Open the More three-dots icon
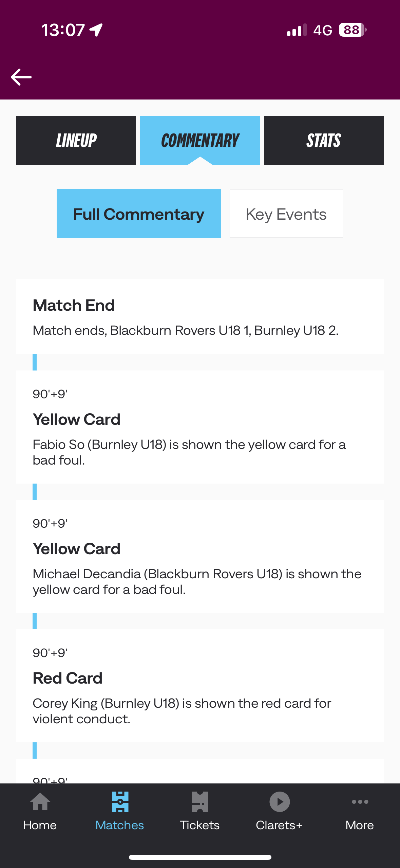This screenshot has height=868, width=400. [360, 802]
